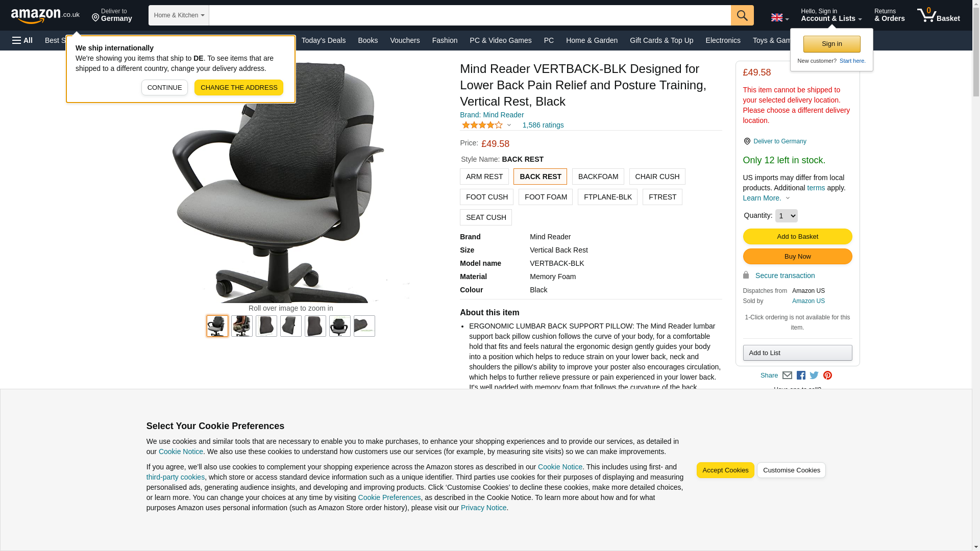This screenshot has height=551, width=980.
Task: Open the Quantity dropdown
Action: [786, 216]
